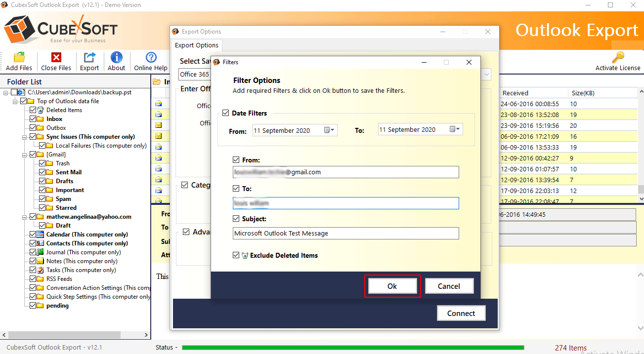Image resolution: width=644 pixels, height=354 pixels.
Task: Click the Subject filter text field
Action: tap(346, 233)
